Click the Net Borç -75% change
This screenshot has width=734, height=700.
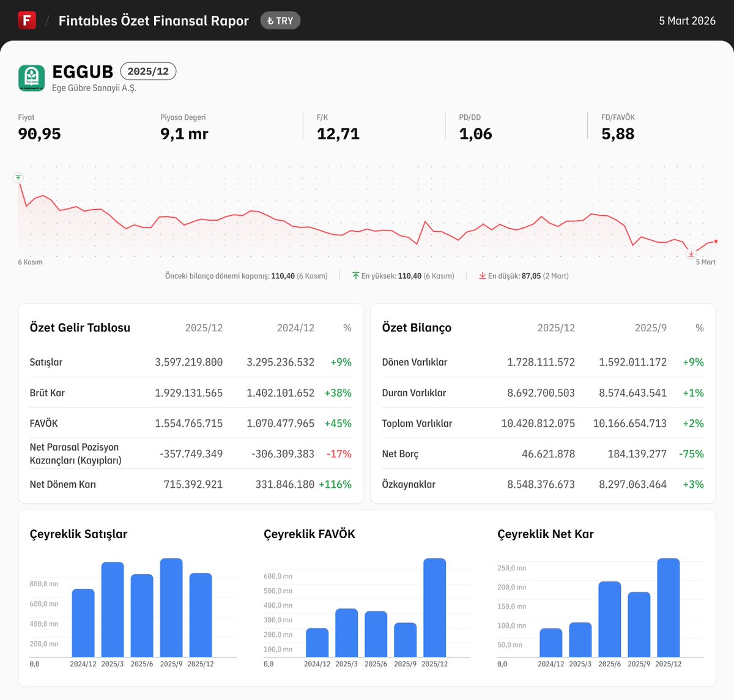click(x=691, y=454)
